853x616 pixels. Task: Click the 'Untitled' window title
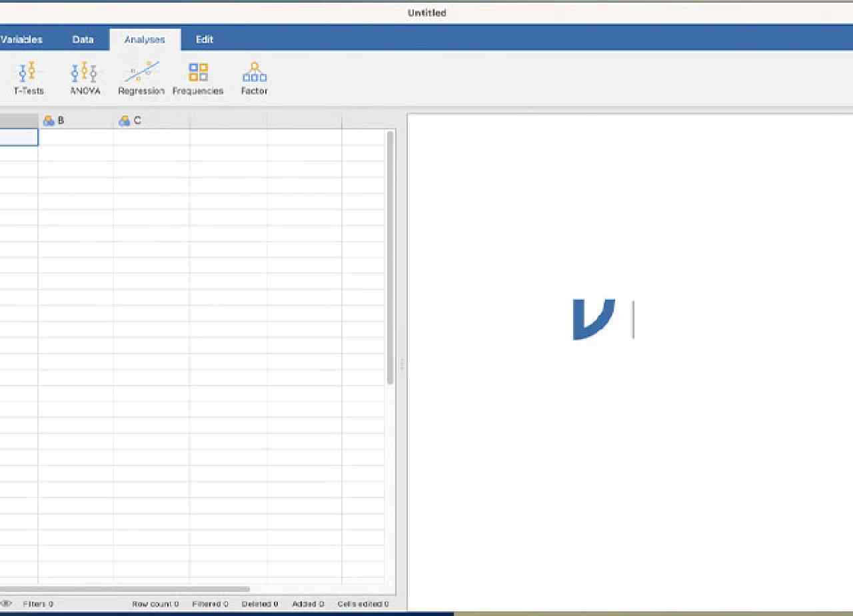(x=426, y=13)
